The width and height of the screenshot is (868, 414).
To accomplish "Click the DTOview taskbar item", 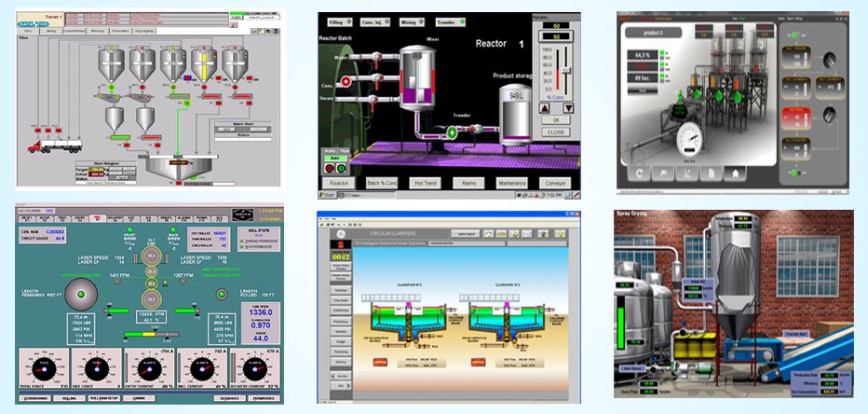I will point(365,195).
